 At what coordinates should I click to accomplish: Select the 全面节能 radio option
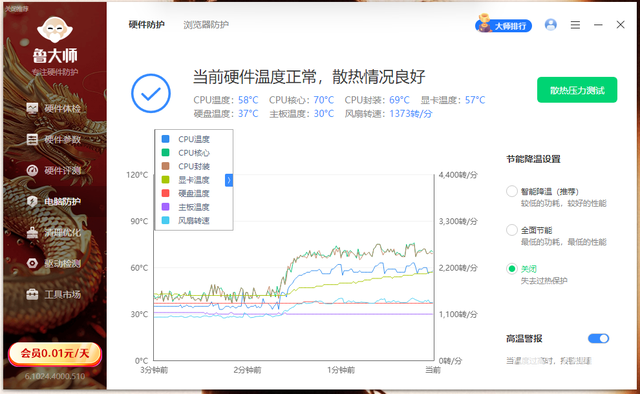click(512, 230)
